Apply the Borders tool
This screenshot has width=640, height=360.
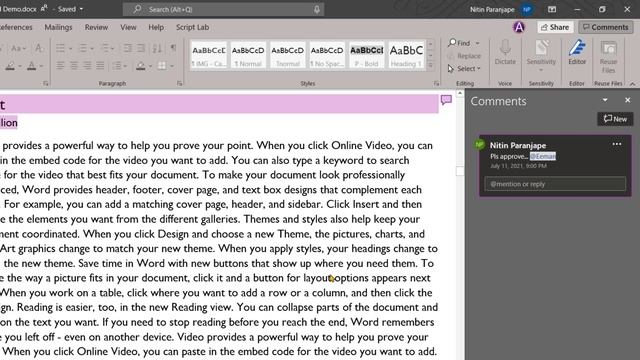(x=162, y=65)
